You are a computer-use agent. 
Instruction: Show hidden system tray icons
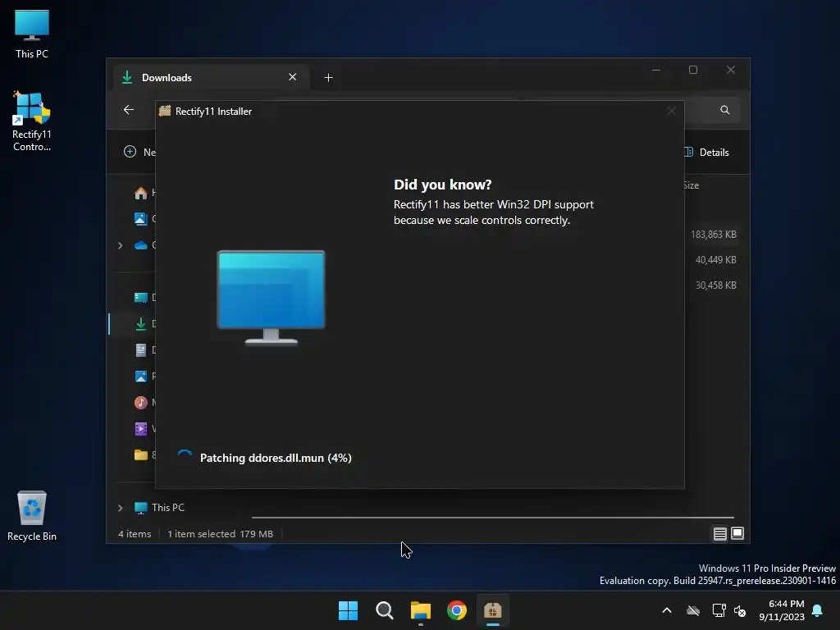667,610
